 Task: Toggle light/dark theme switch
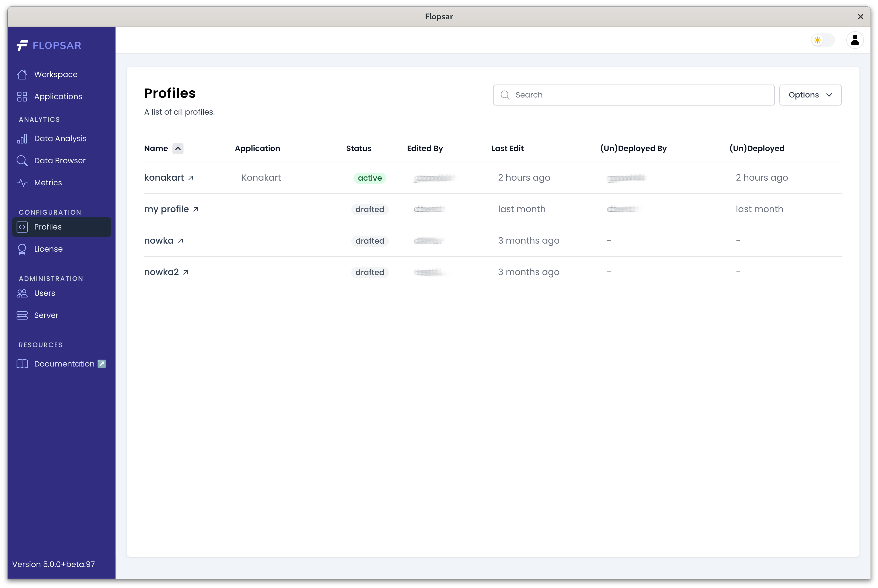coord(822,40)
